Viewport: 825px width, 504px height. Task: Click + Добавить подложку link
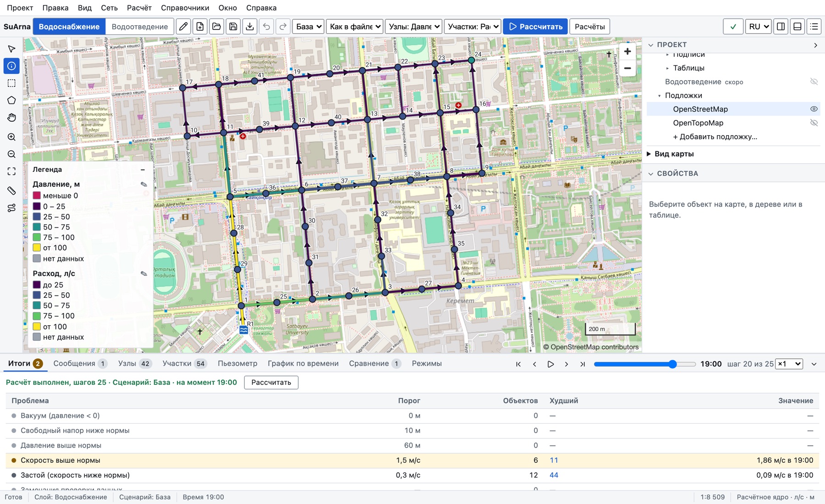pyautogui.click(x=715, y=137)
